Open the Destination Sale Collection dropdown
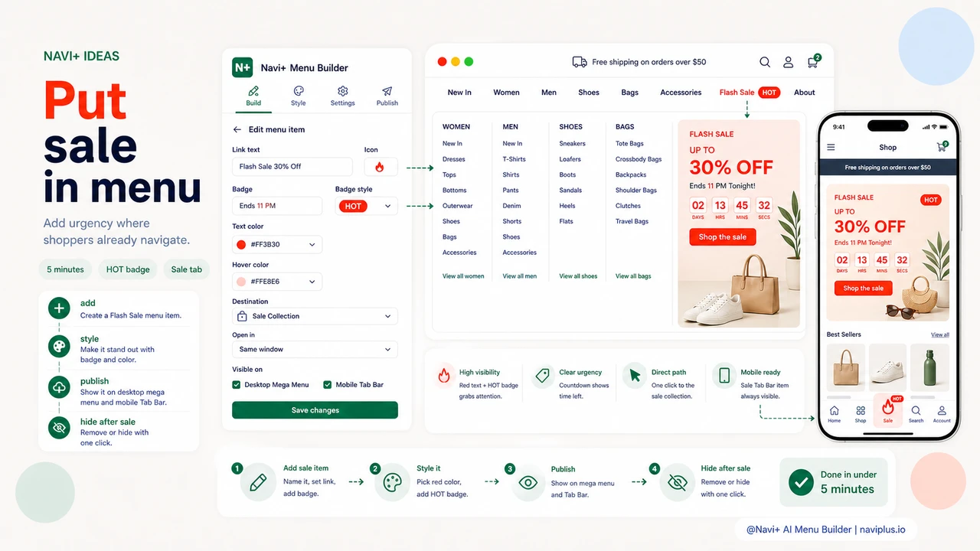Screen dimensions: 980x551 point(315,316)
